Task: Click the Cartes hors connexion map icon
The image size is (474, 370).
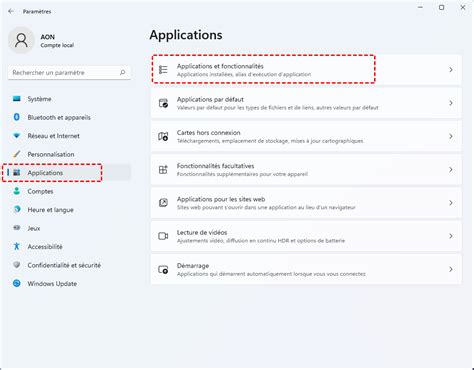Action: click(163, 136)
